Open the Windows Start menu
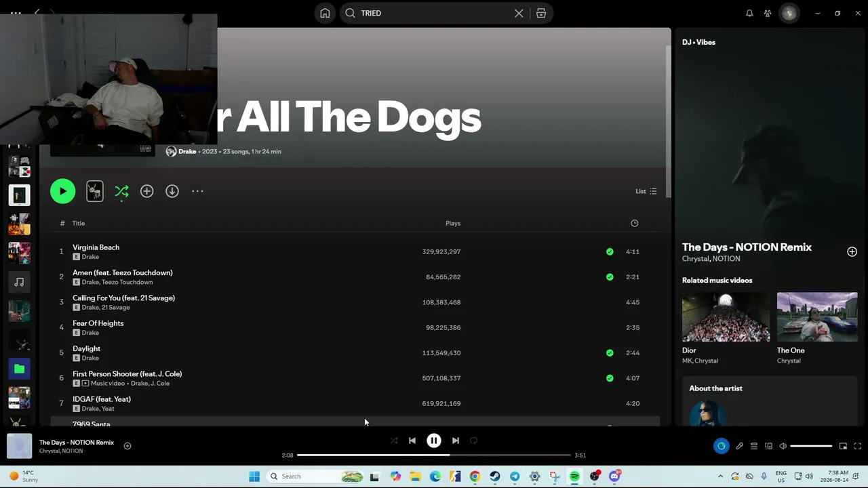This screenshot has width=868, height=488. pos(254,476)
